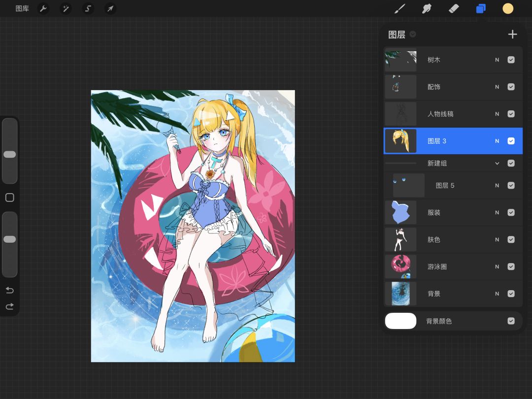Screen dimensions: 532x399
Task: Open the Adjustments magic wand menu
Action: [x=66, y=8]
